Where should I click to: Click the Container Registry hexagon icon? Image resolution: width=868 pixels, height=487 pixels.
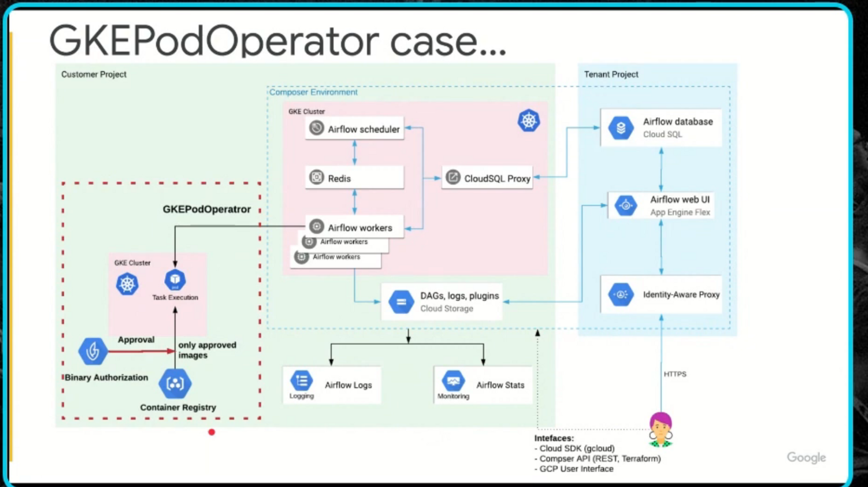(x=174, y=383)
